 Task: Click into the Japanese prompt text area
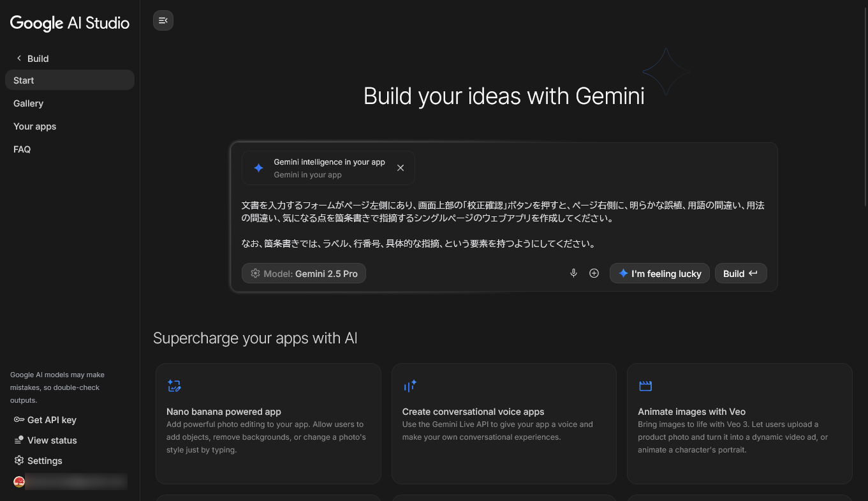click(503, 224)
